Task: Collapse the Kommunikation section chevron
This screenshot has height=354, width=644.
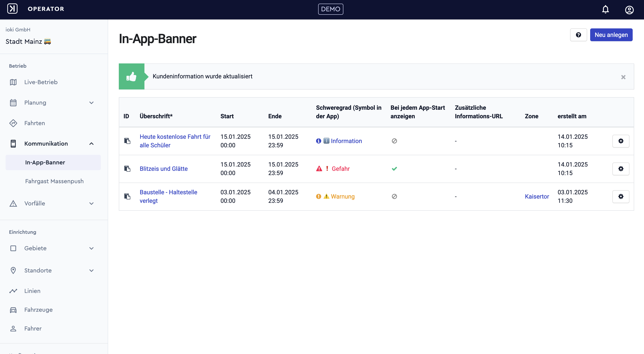Action: click(x=91, y=144)
